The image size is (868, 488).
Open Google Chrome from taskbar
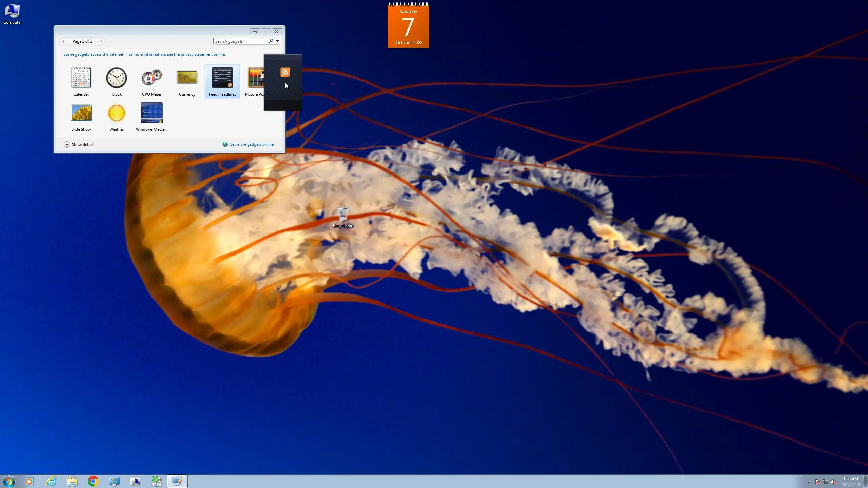pyautogui.click(x=93, y=481)
